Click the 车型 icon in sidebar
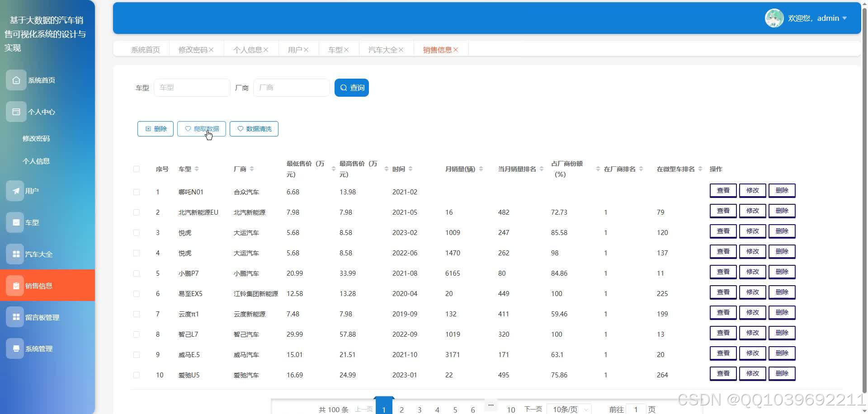This screenshot has width=868, height=414. click(x=15, y=222)
